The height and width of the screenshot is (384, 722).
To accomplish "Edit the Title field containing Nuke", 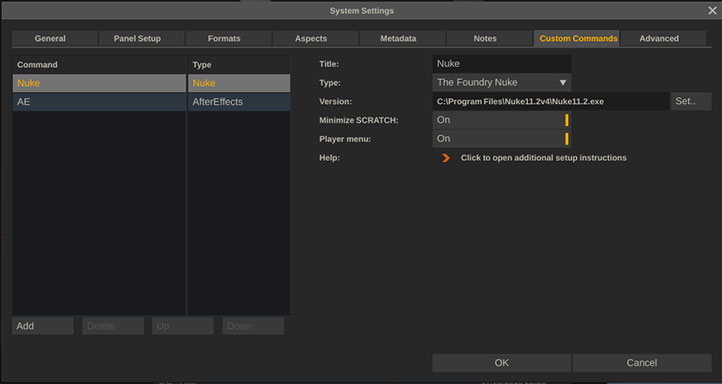I will 501,64.
